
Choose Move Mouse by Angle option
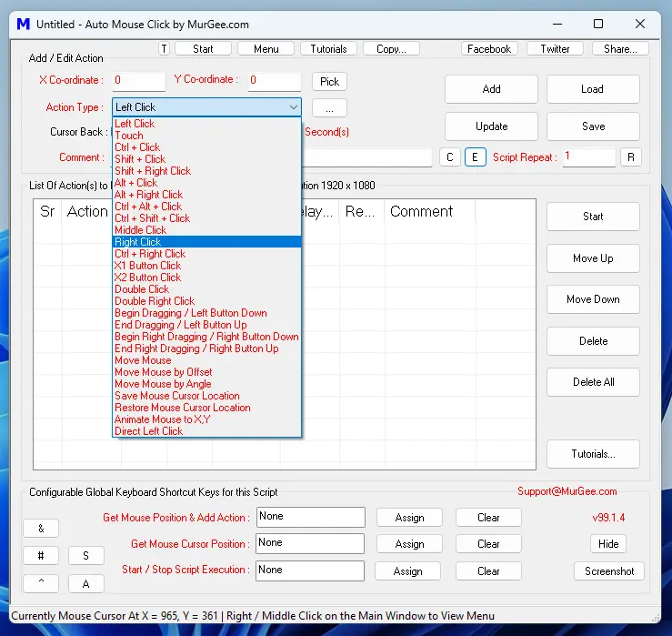206,384
